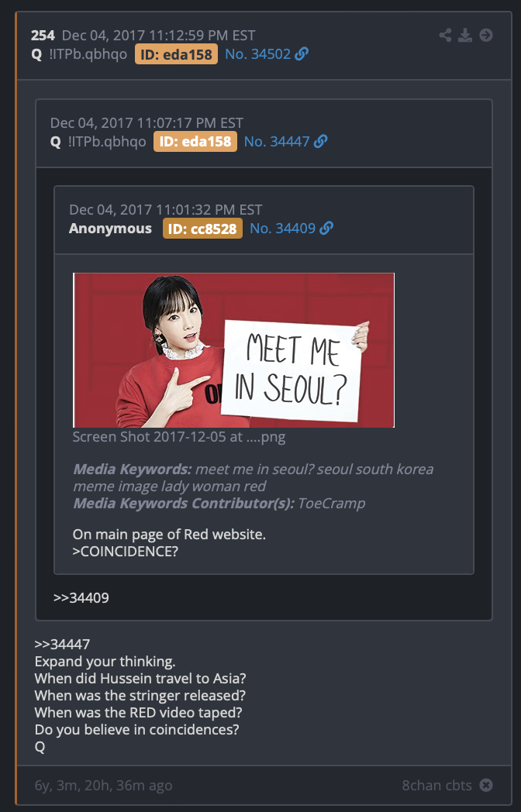Click the >>34409 reply reference

81,597
